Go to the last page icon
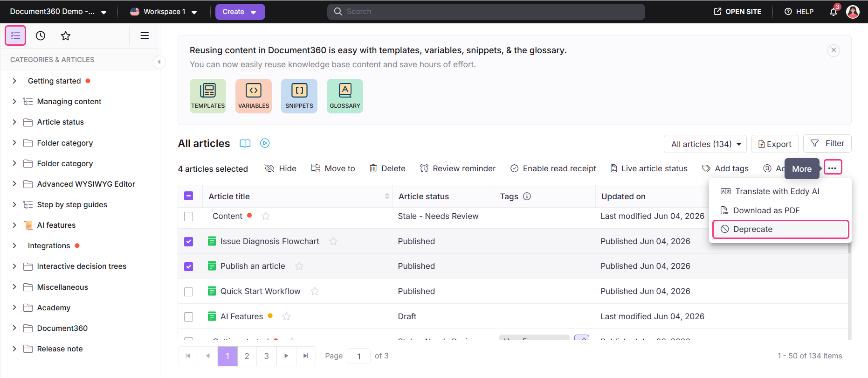This screenshot has width=868, height=378. point(306,356)
